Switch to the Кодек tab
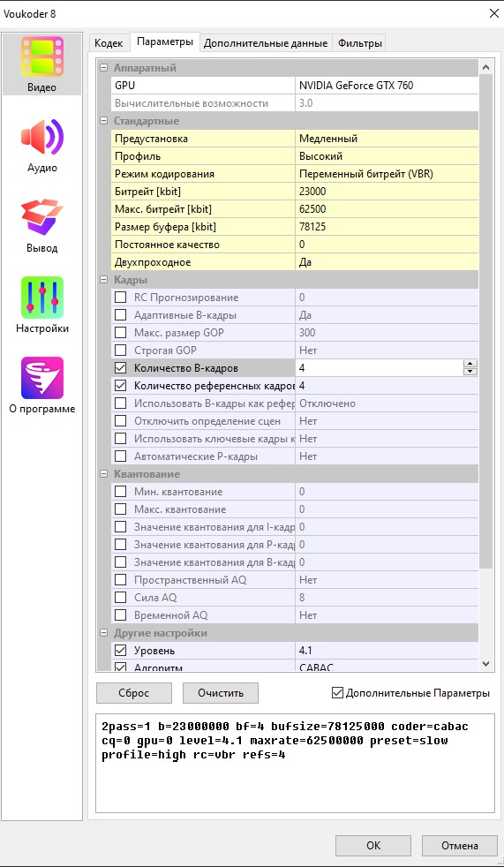This screenshot has width=504, height=867. click(x=109, y=43)
